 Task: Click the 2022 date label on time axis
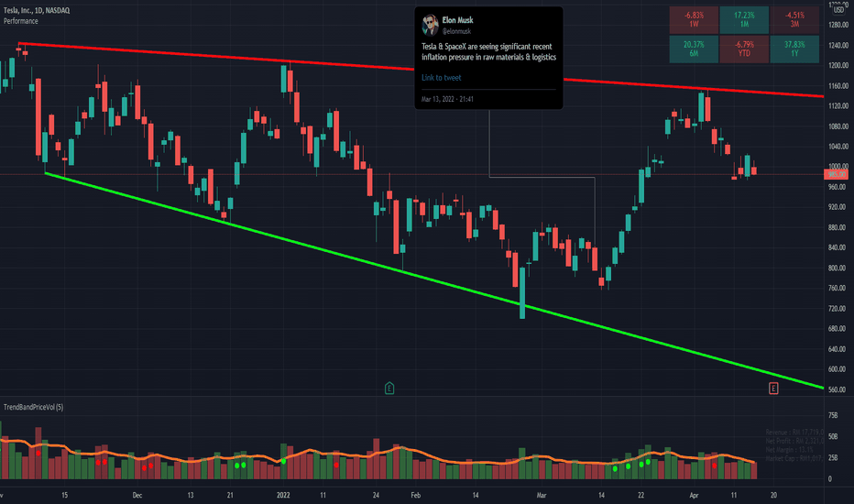283,495
